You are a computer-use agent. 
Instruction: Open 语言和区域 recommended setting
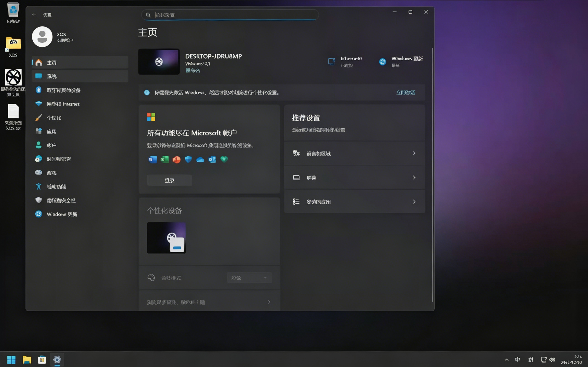[355, 153]
